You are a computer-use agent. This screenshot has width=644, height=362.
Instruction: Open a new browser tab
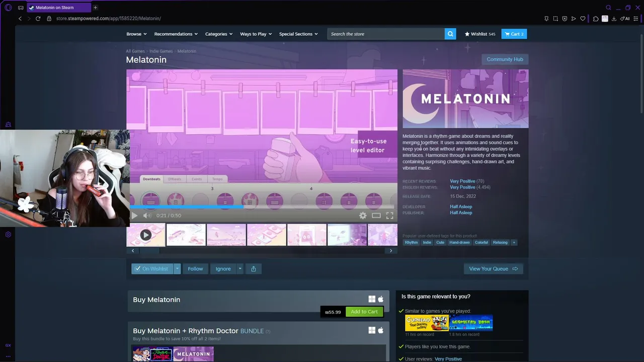pos(95,8)
